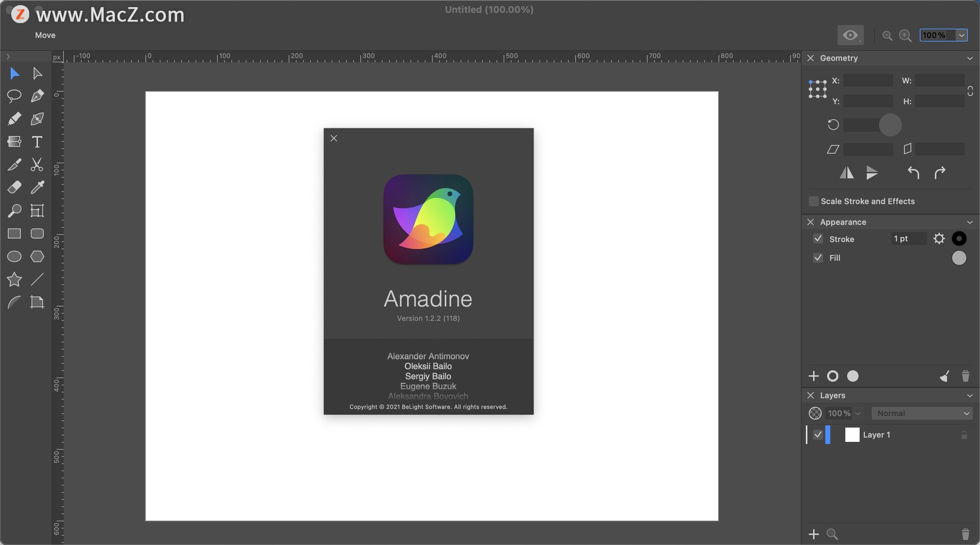Uncheck the Stroke checkbox
The height and width of the screenshot is (545, 980).
[818, 238]
